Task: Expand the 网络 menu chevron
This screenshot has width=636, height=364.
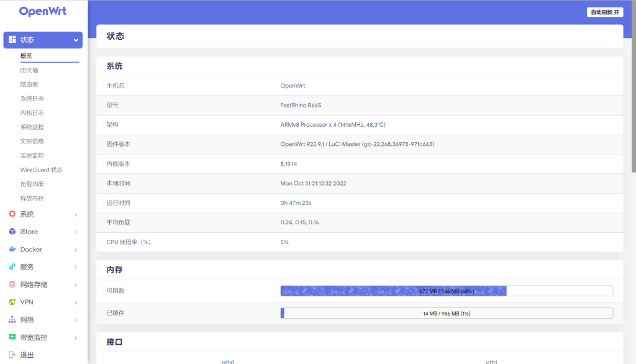Action: (76, 320)
